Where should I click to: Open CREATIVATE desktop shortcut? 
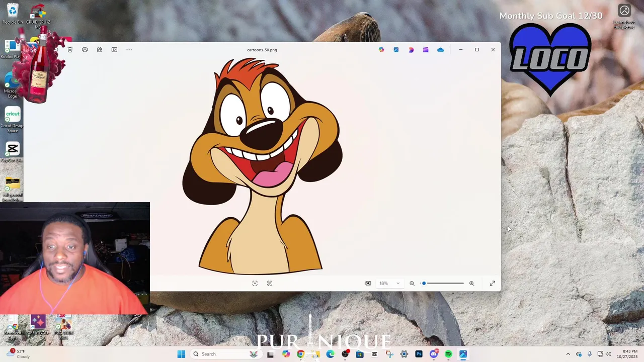click(38, 326)
